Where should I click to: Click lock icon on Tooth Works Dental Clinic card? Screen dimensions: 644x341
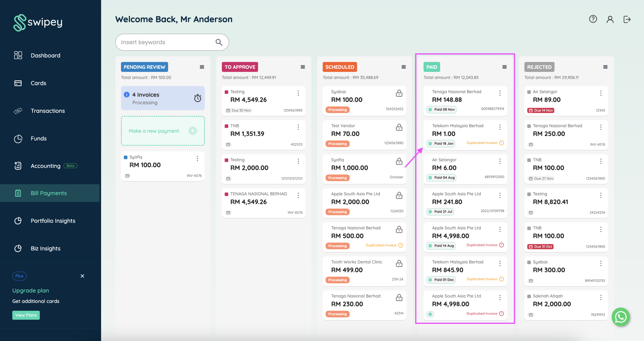[x=399, y=263]
